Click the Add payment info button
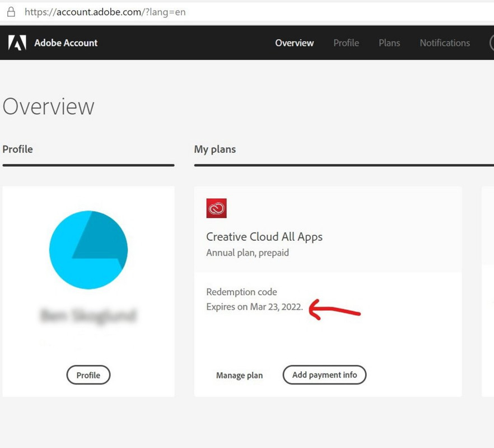This screenshot has height=448, width=494. (x=324, y=375)
